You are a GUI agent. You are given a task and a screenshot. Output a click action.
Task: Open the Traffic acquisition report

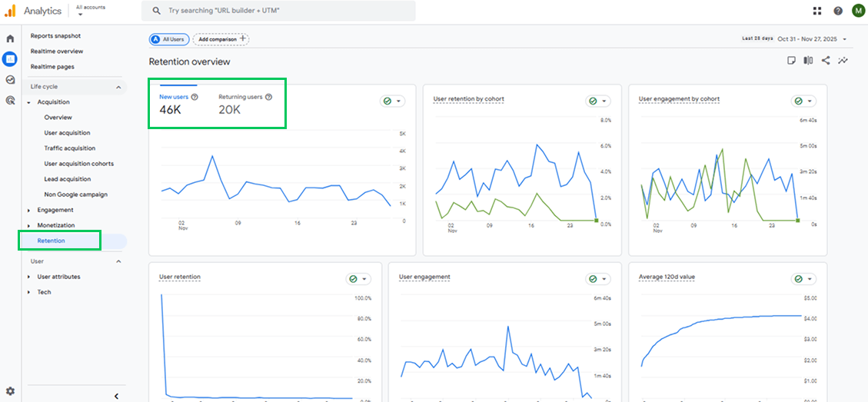coord(70,148)
